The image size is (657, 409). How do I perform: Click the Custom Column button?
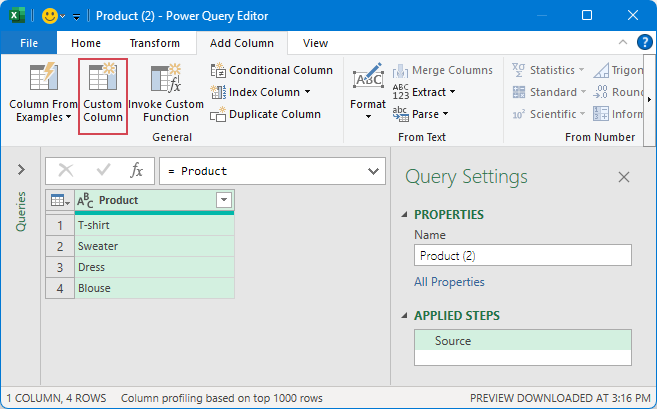pyautogui.click(x=103, y=96)
